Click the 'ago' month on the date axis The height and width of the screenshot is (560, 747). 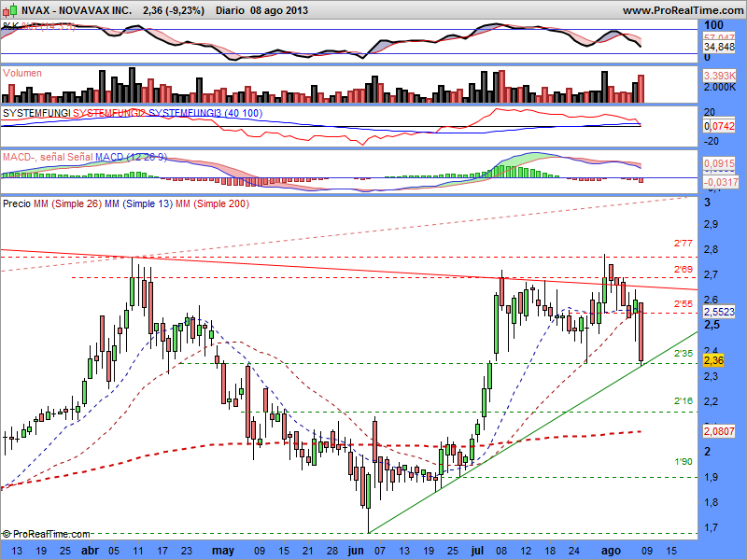tap(611, 552)
